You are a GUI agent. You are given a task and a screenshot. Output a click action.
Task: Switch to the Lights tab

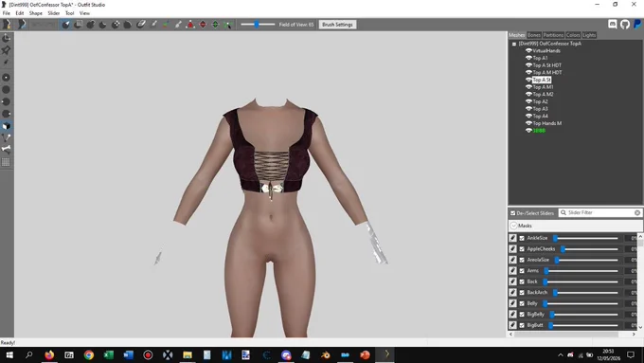pos(589,35)
